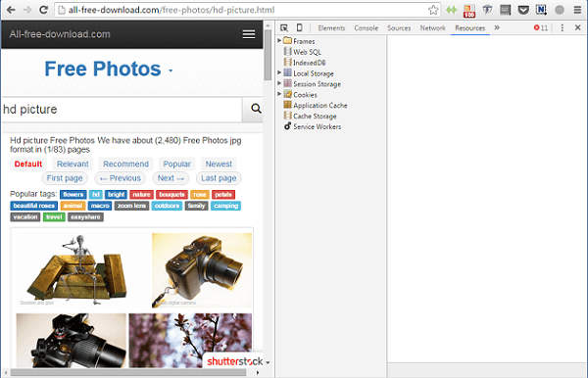Click the inspect element picker icon
Screen dimensions: 588x378
(x=284, y=27)
